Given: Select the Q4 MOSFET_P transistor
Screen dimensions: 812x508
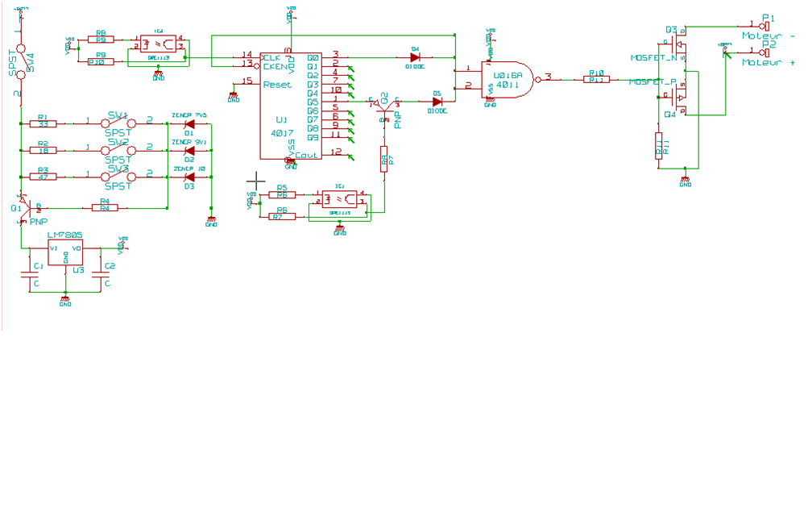Looking at the screenshot, I should (678, 97).
